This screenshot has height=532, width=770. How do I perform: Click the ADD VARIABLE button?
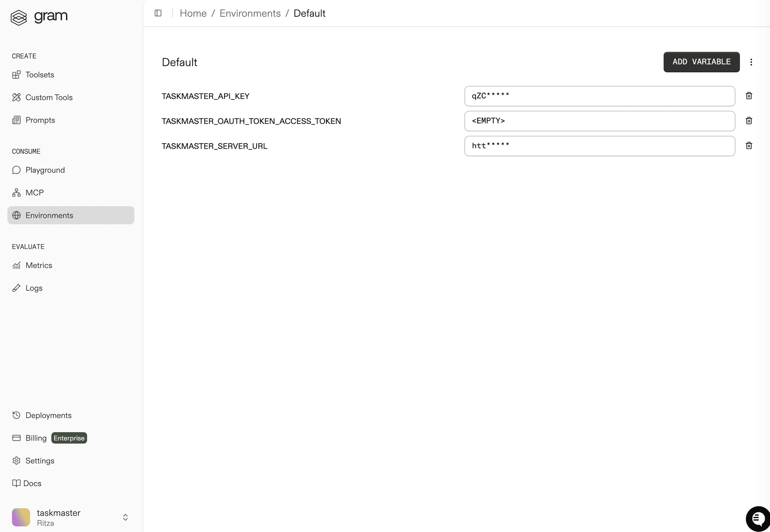pos(701,62)
